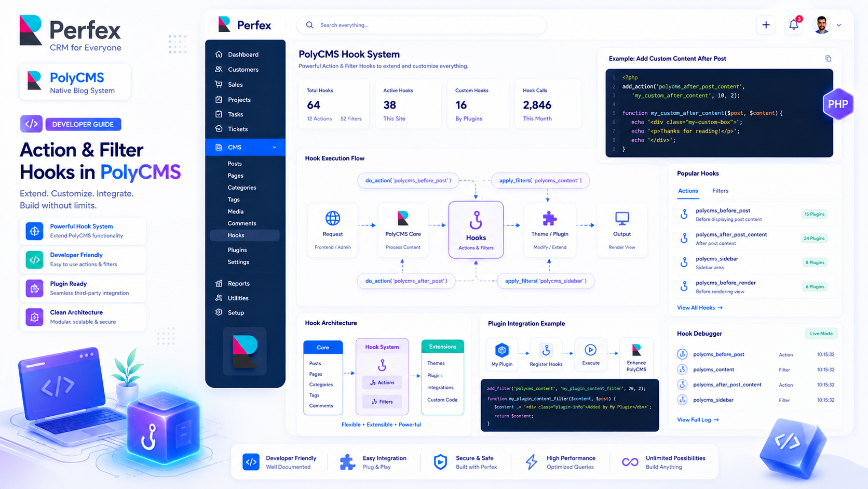Screen dimensions: 868x489
Task: Expand the profile dropdown chevron
Action: pyautogui.click(x=839, y=25)
